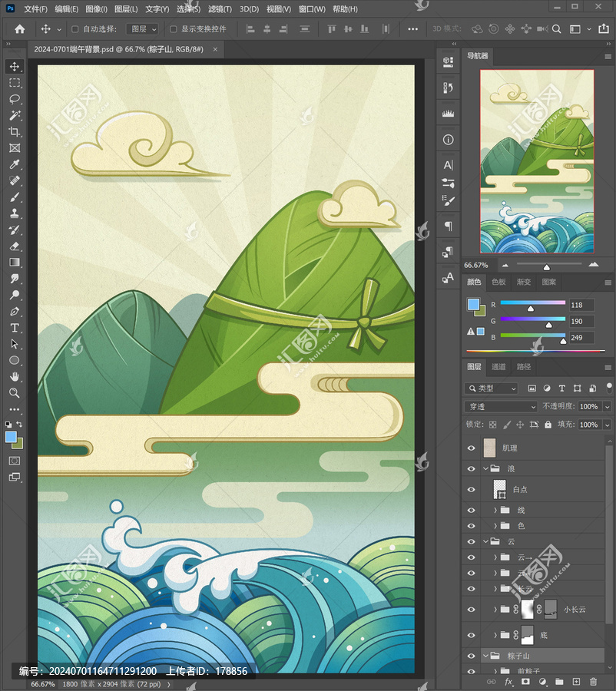The width and height of the screenshot is (616, 691).
Task: Open the blend mode 穿透 dropdown
Action: coord(501,406)
